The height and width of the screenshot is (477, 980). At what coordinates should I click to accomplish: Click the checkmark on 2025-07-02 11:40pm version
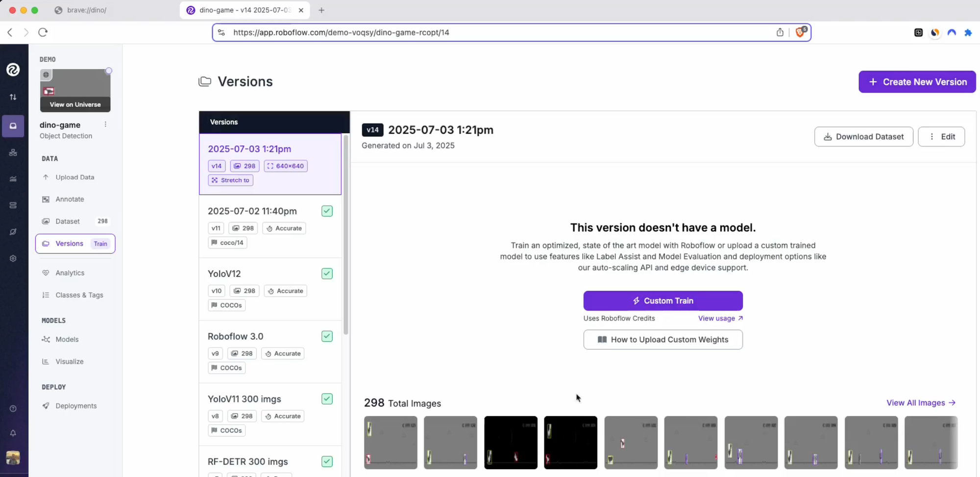click(x=327, y=211)
